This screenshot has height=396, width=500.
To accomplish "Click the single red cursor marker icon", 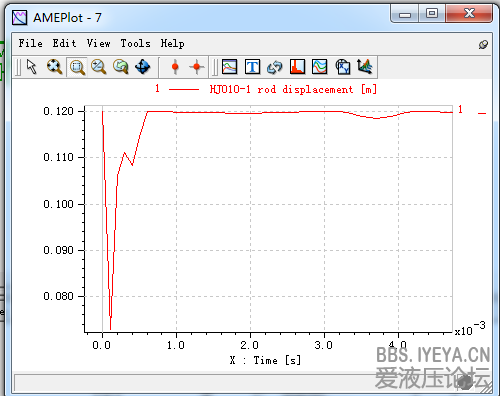I will pos(175,67).
